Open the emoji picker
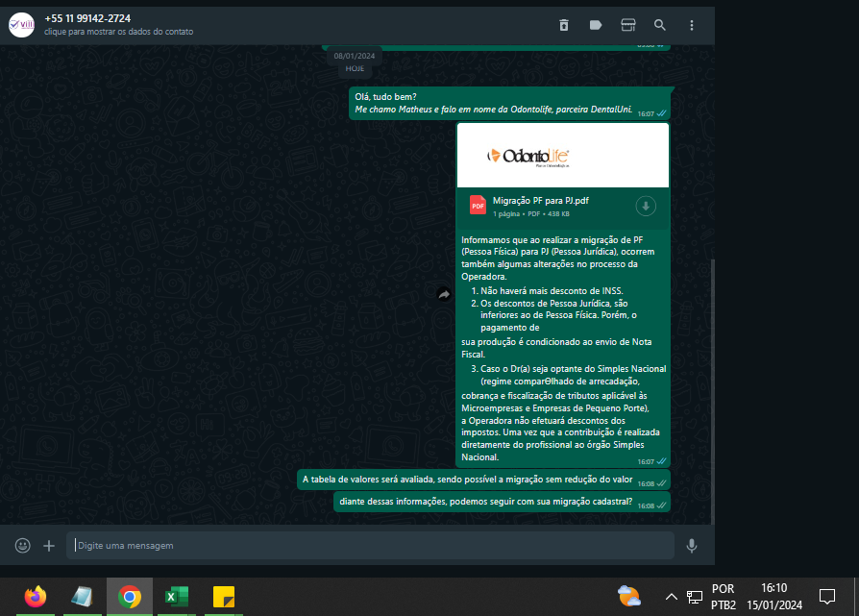Screen dimensions: 859x616 22,545
